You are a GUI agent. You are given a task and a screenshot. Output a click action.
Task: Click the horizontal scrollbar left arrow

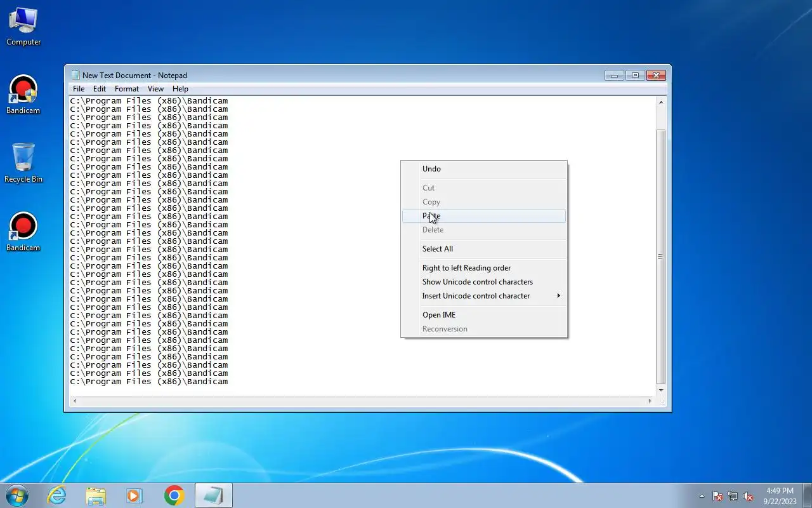pyautogui.click(x=75, y=401)
